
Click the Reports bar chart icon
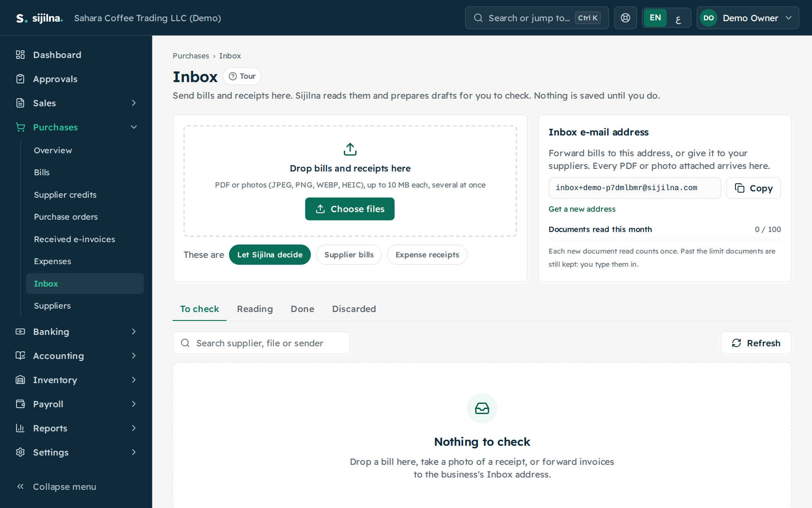click(x=20, y=428)
